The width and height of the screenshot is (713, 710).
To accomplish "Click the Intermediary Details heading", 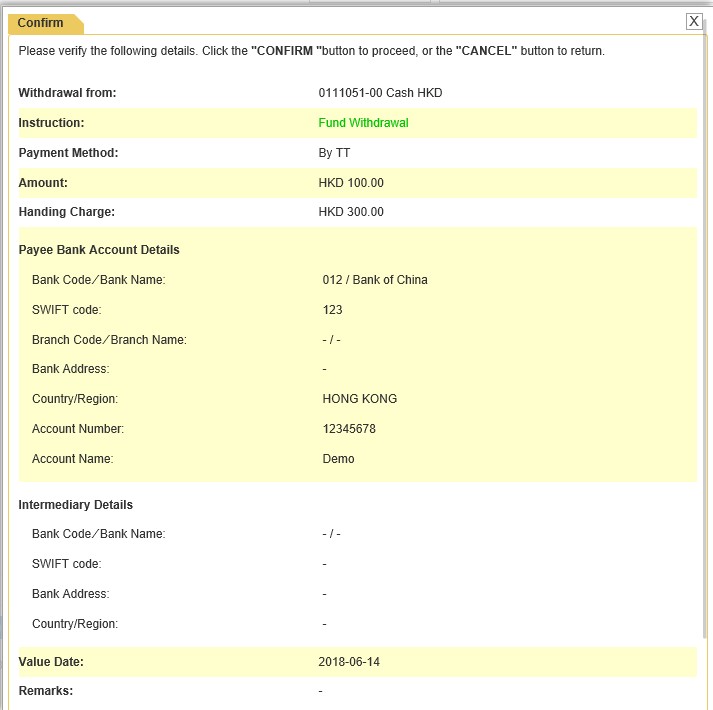I will [x=75, y=505].
